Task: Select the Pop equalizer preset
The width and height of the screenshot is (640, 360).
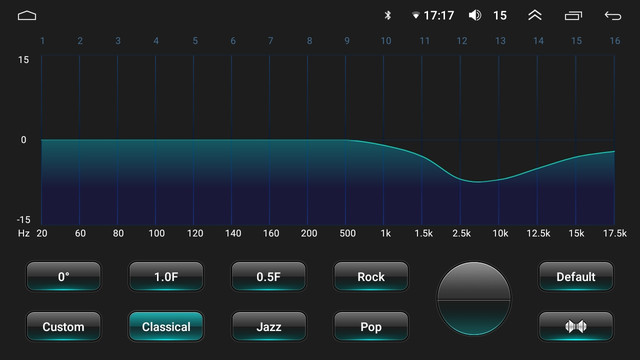Action: [371, 326]
